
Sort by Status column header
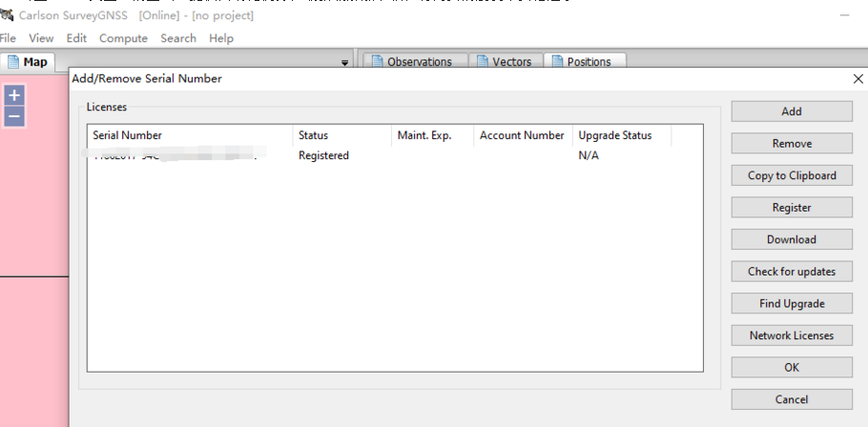pyautogui.click(x=342, y=135)
